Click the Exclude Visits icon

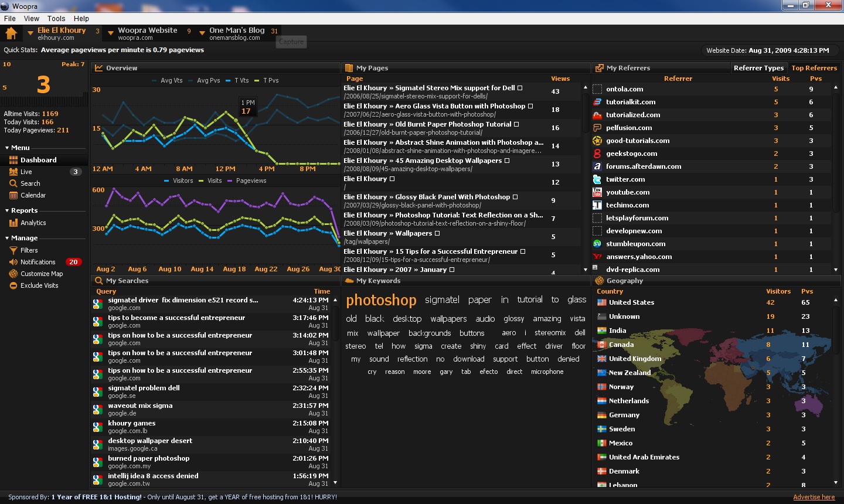[x=13, y=285]
